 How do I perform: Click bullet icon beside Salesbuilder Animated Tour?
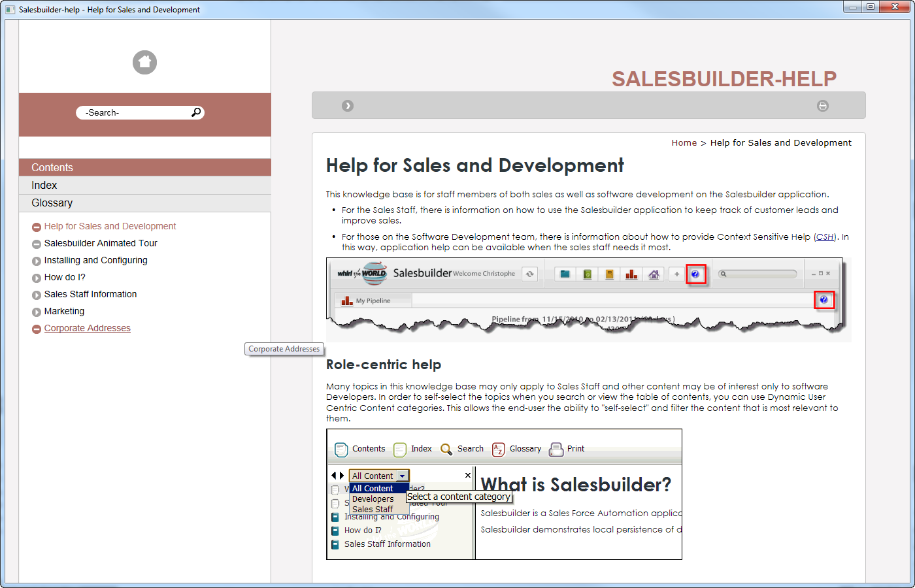point(37,244)
